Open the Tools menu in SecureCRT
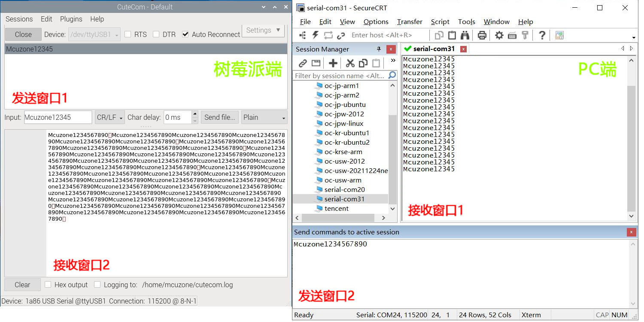Image resolution: width=644 pixels, height=322 pixels. click(467, 21)
